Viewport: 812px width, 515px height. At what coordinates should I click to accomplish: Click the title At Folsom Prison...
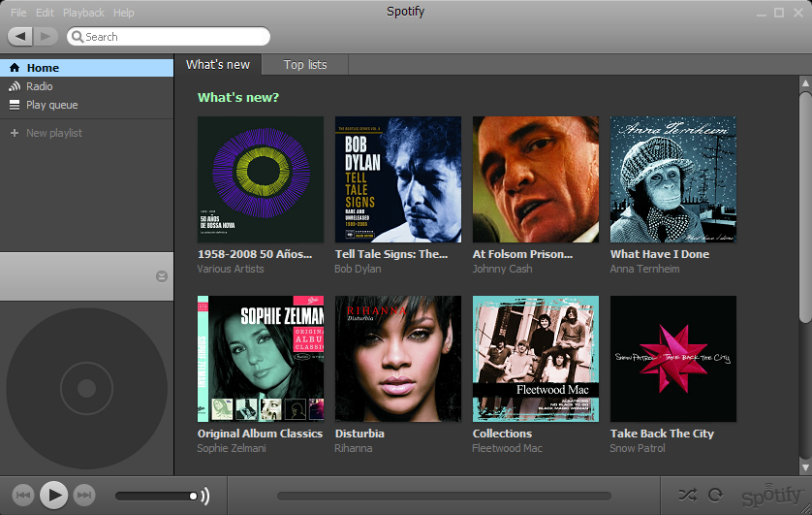pos(522,254)
